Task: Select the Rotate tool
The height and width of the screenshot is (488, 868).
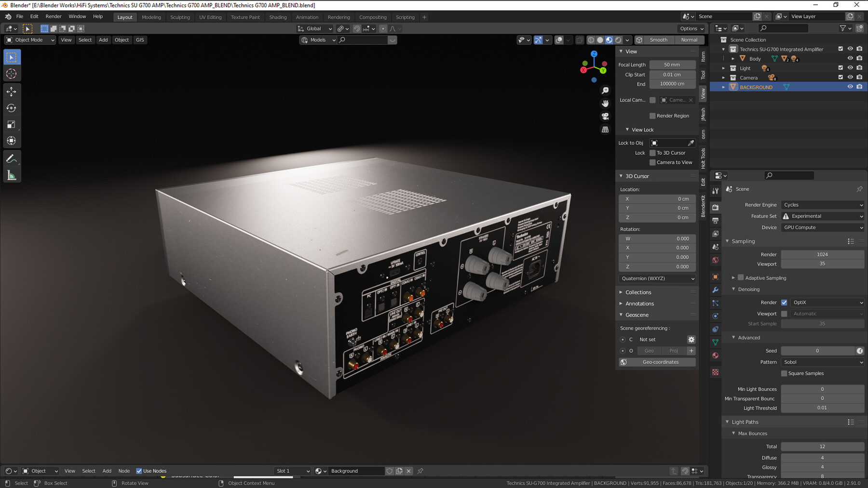Action: 12,108
